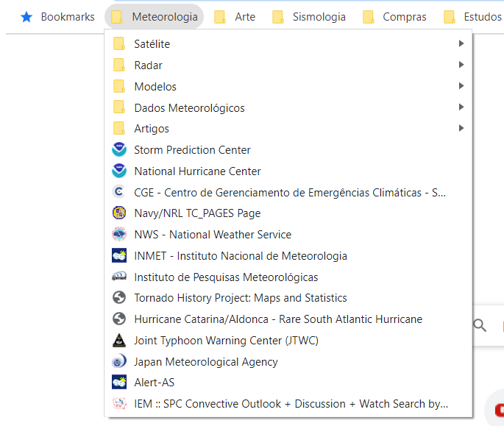
Task: Select Tornado History Project: Maps and Statistics
Action: [241, 298]
